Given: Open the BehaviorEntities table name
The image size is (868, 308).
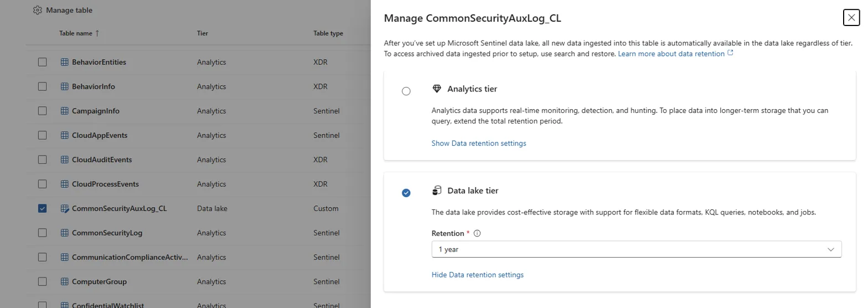Looking at the screenshot, I should pyautogui.click(x=99, y=62).
